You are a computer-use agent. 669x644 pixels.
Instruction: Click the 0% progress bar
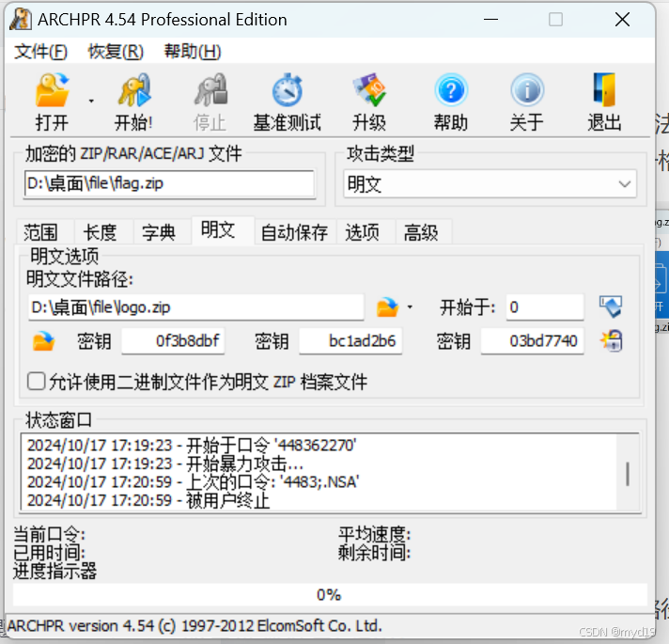(x=330, y=594)
